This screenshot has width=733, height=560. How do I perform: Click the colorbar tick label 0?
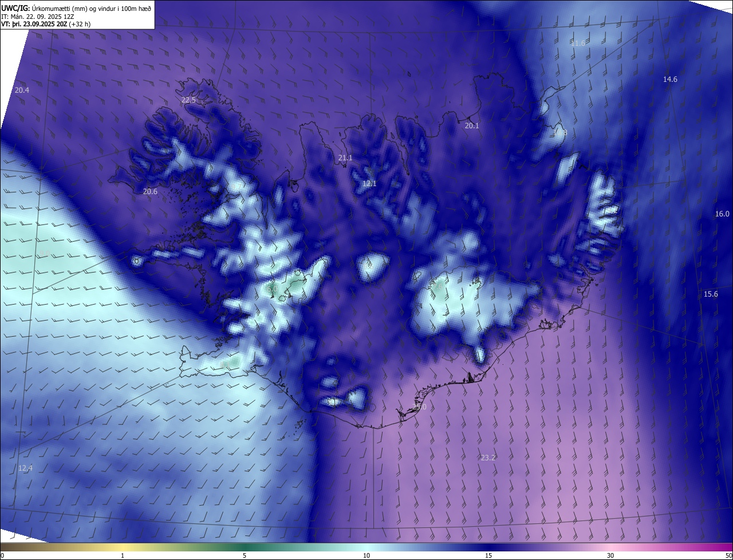pyautogui.click(x=2, y=555)
